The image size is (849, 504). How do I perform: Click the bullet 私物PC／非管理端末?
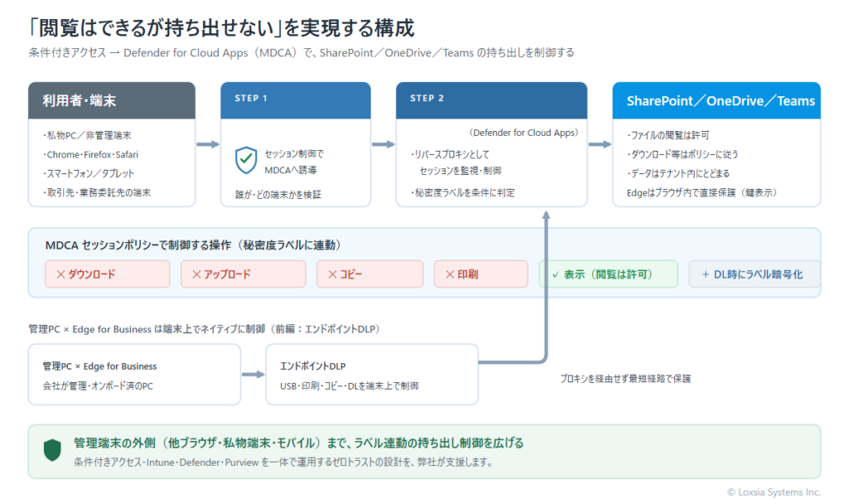point(86,135)
